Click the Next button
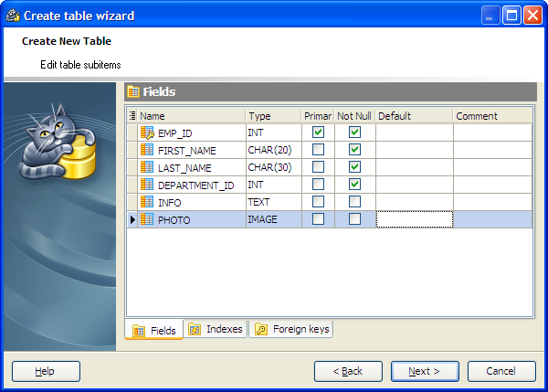 click(425, 371)
